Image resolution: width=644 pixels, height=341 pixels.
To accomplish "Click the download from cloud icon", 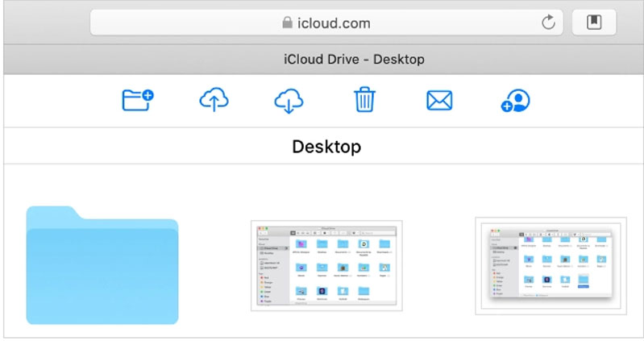I will 289,101.
